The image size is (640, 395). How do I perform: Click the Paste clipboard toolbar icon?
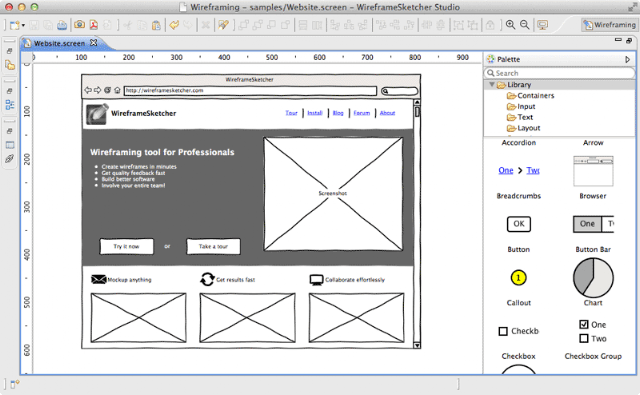(x=156, y=25)
